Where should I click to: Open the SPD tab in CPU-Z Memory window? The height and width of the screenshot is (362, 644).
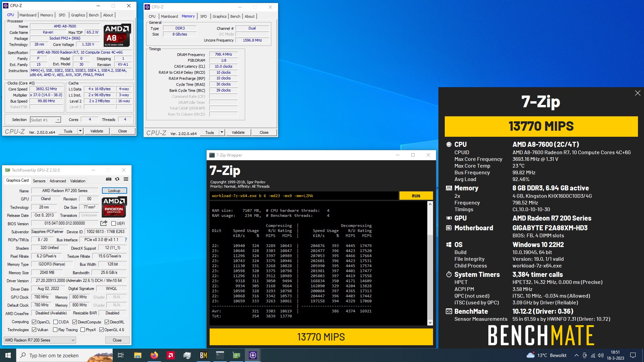point(204,16)
